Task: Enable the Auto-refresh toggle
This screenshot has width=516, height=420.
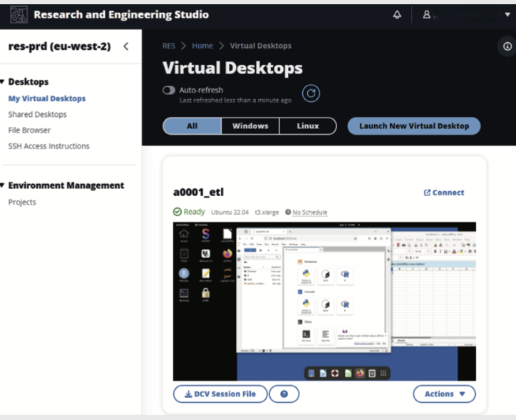Action: pyautogui.click(x=169, y=91)
